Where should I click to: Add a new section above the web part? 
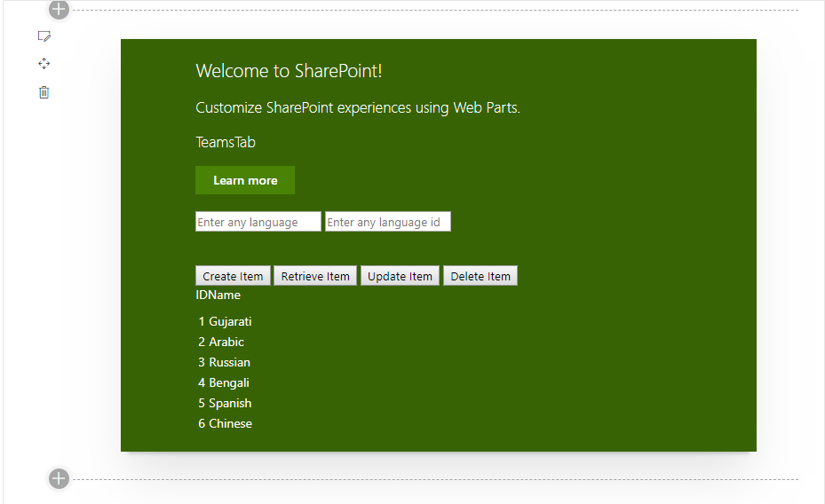[59, 9]
